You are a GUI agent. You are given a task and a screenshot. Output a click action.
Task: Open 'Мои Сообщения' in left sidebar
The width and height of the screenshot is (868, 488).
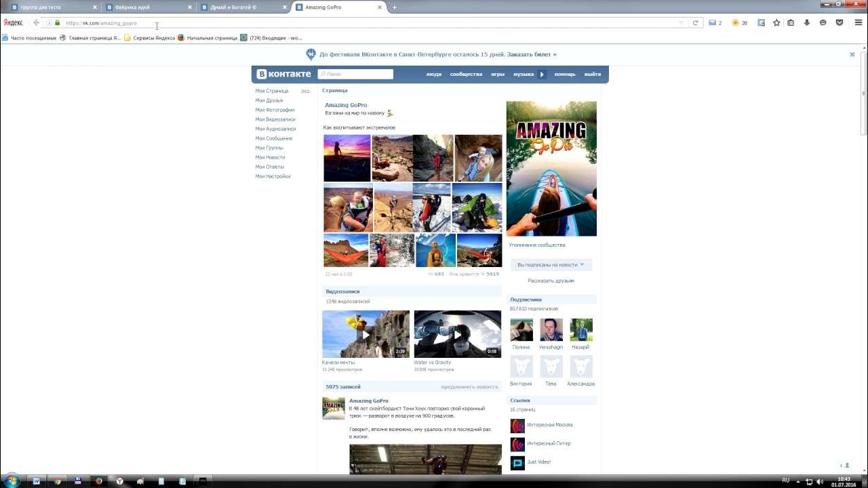274,138
